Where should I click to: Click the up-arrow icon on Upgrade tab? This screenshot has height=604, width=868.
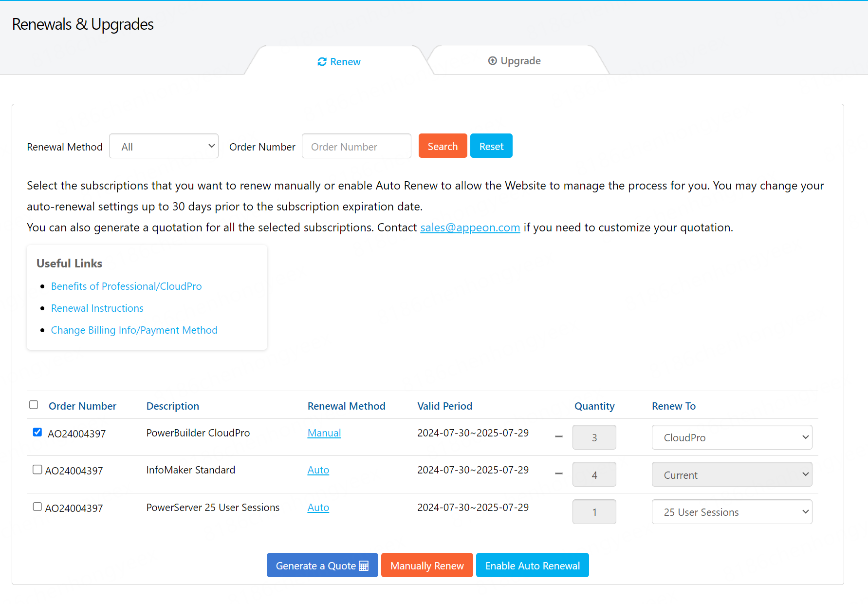[x=493, y=61]
